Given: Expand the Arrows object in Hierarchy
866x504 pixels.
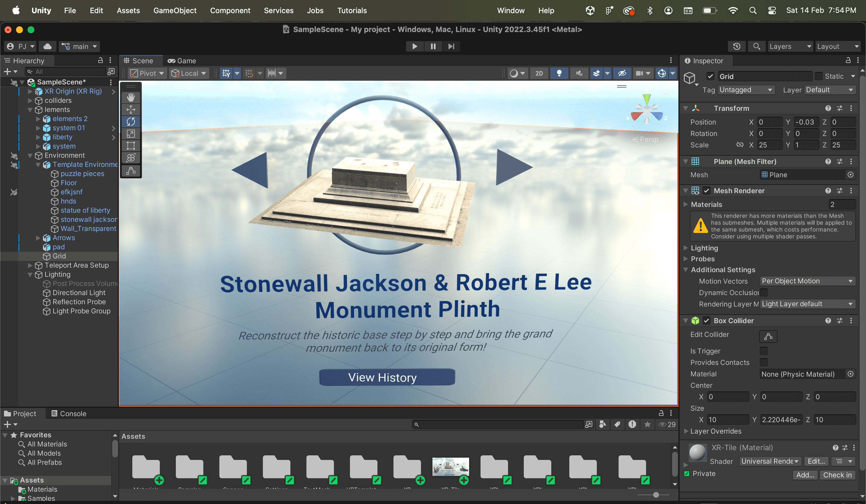Looking at the screenshot, I should tap(38, 238).
